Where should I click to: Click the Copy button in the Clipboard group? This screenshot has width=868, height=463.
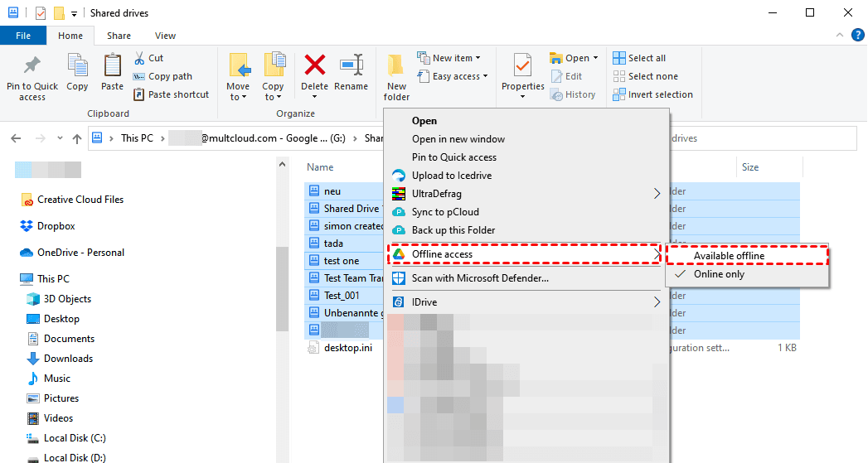tap(77, 72)
